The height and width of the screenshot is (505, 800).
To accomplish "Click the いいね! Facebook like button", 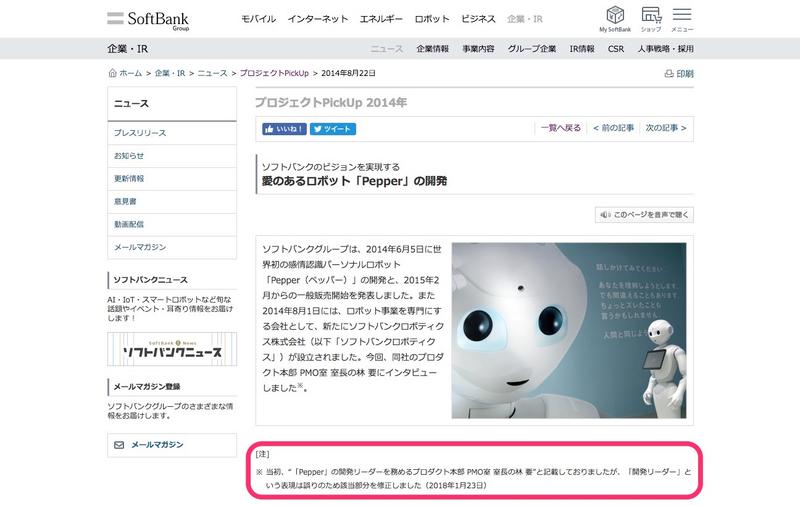I will tap(284, 129).
